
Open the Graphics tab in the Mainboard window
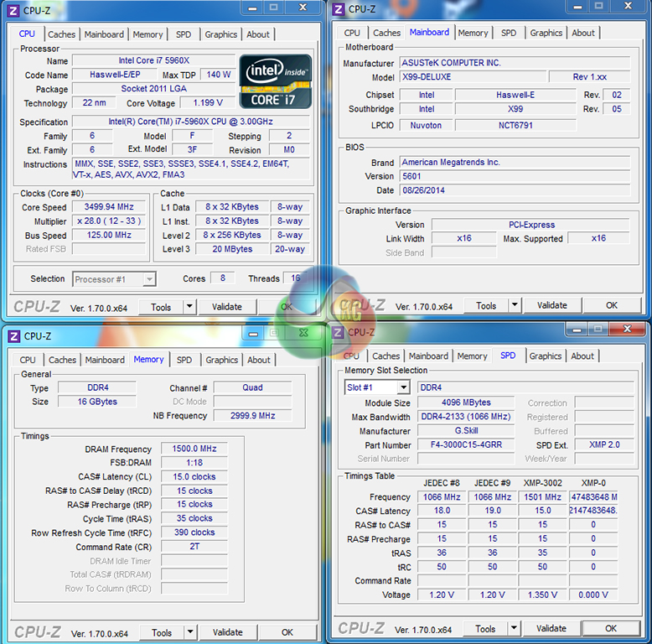point(546,33)
